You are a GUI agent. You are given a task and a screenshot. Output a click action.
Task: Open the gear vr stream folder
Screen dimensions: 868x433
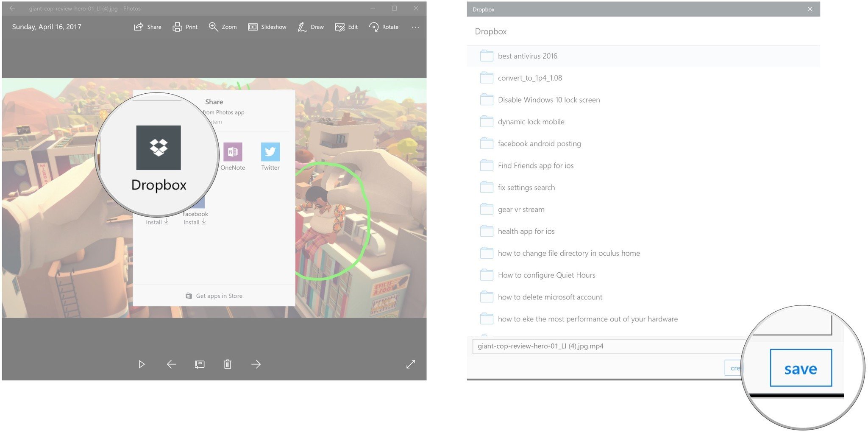(x=643, y=210)
